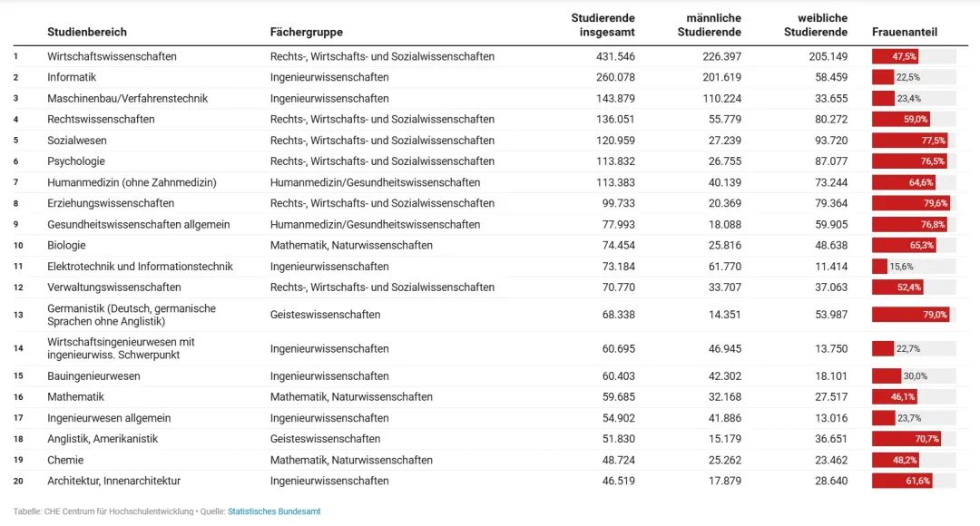Sort by Frauenanteil column header
The height and width of the screenshot is (526, 980).
tap(905, 32)
